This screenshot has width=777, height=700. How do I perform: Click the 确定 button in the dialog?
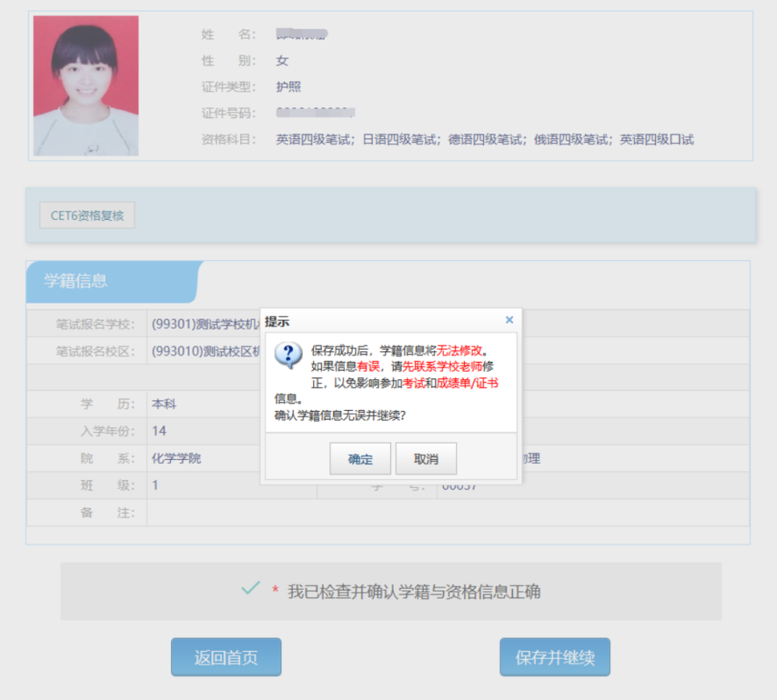point(360,459)
